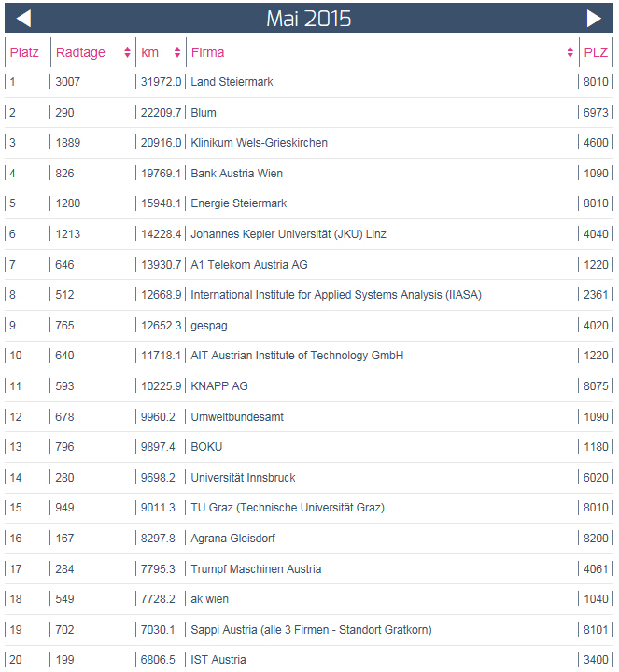The image size is (619, 672).
Task: Click the sort arrows beside km
Action: point(177,53)
